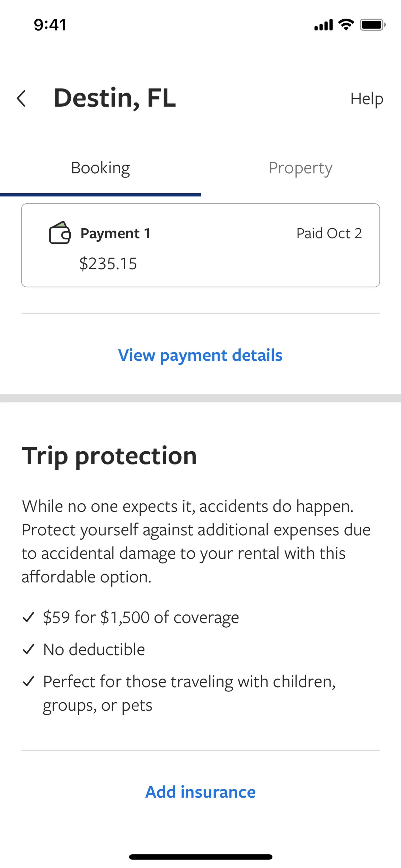Open View payment details link
Viewport: 401px width, 868px height.
[x=200, y=355]
